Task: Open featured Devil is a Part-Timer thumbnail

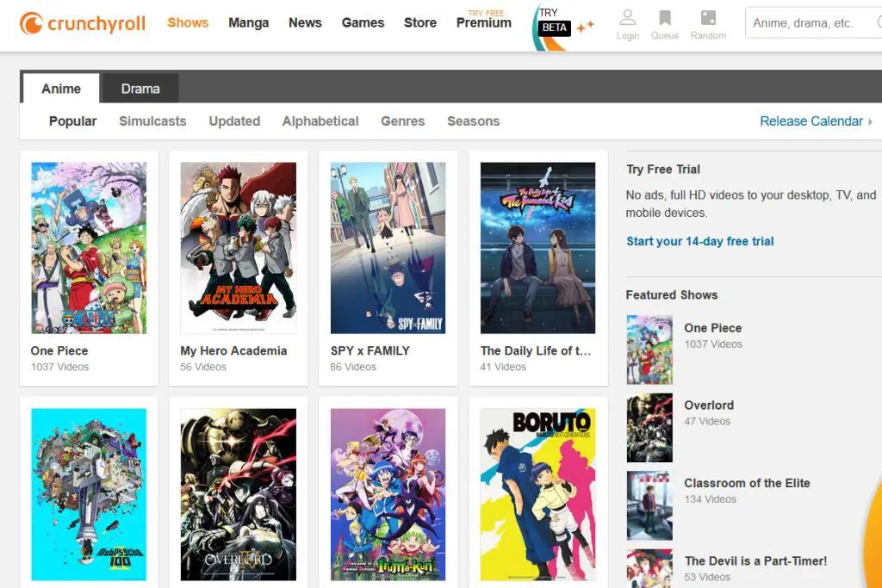Action: (x=649, y=568)
